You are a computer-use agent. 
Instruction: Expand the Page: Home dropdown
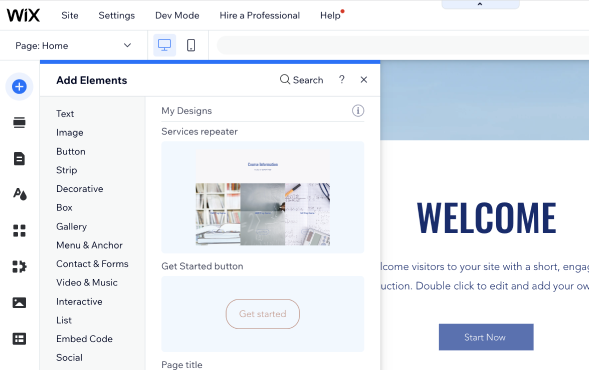tap(74, 45)
